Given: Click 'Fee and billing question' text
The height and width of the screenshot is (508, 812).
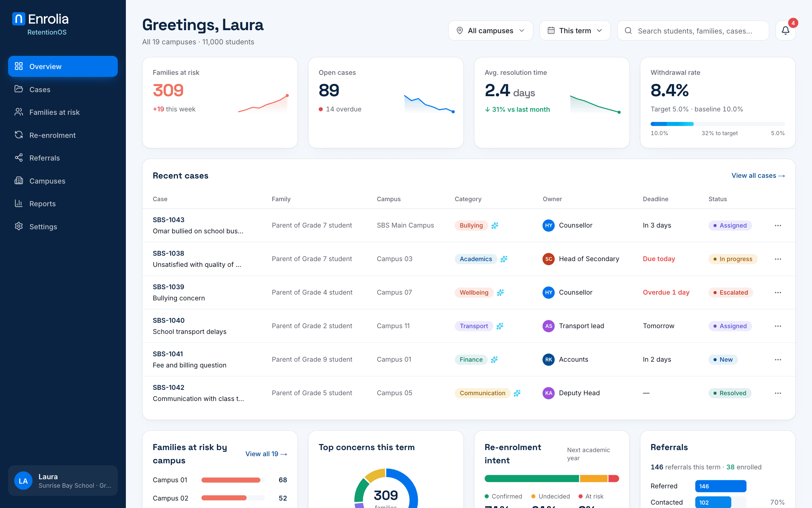Looking at the screenshot, I should point(189,365).
